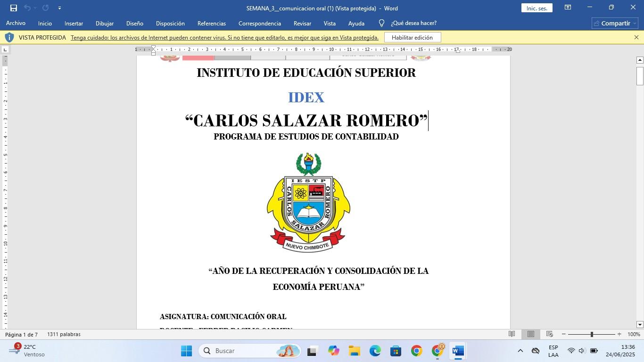Viewport: 644px width, 362px height.
Task: Open the Revisar tab
Action: pyautogui.click(x=302, y=23)
